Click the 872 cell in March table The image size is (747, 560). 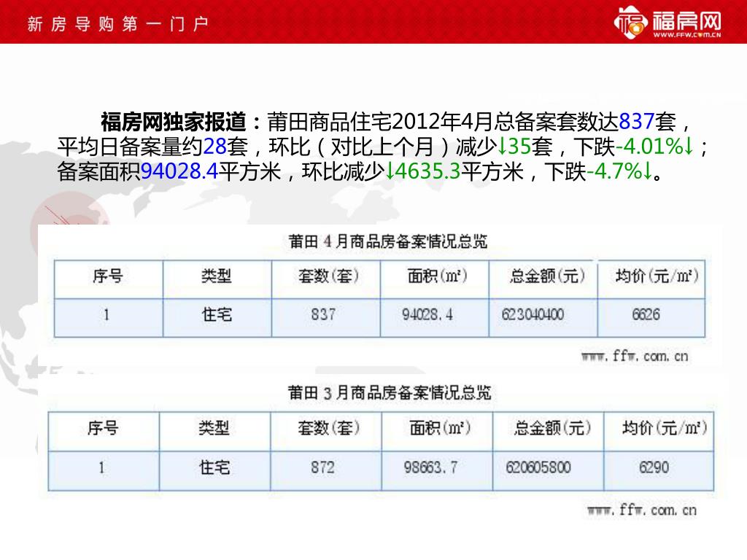tap(323, 467)
